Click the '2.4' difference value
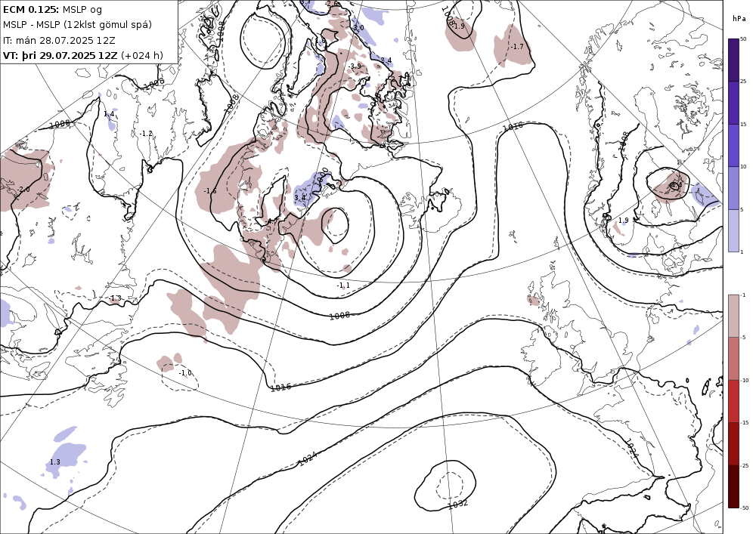Image resolution: width=756 pixels, height=534 pixels. [386, 60]
